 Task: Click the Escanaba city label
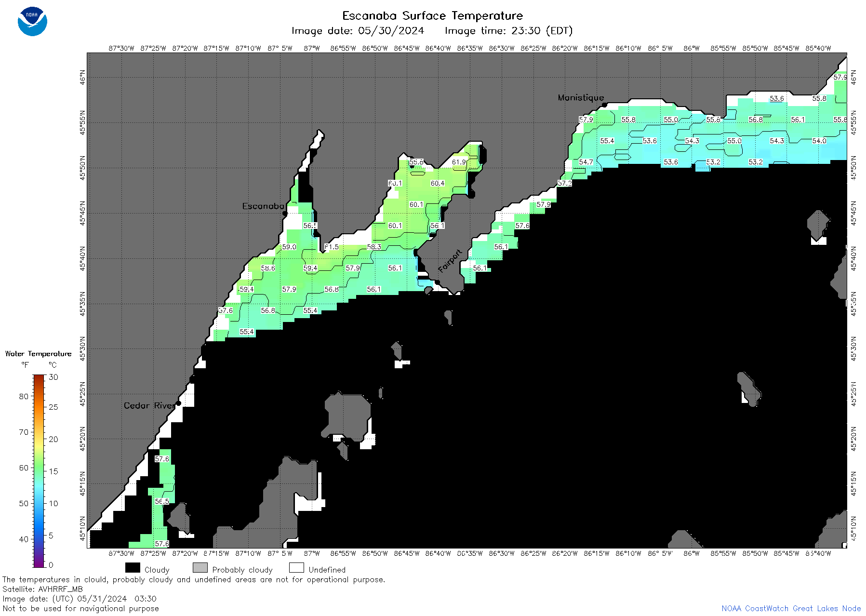[x=263, y=206]
